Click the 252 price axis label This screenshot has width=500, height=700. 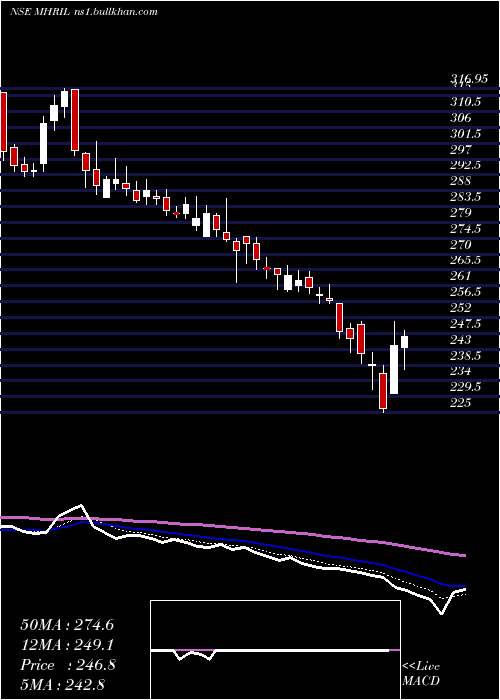pyautogui.click(x=461, y=308)
